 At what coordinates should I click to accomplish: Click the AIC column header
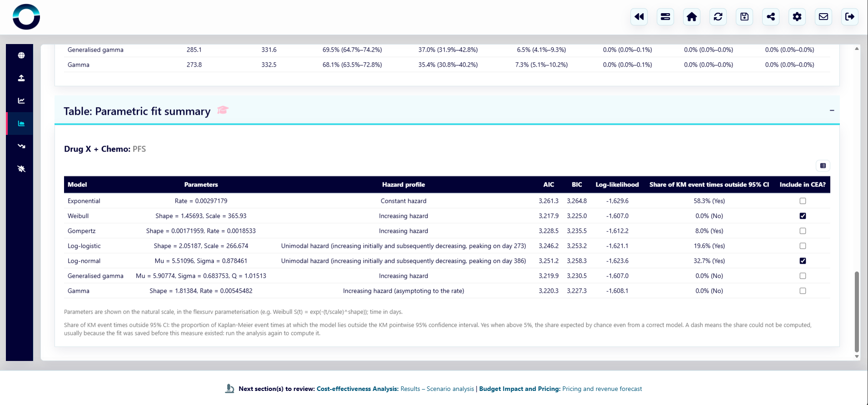pyautogui.click(x=549, y=185)
